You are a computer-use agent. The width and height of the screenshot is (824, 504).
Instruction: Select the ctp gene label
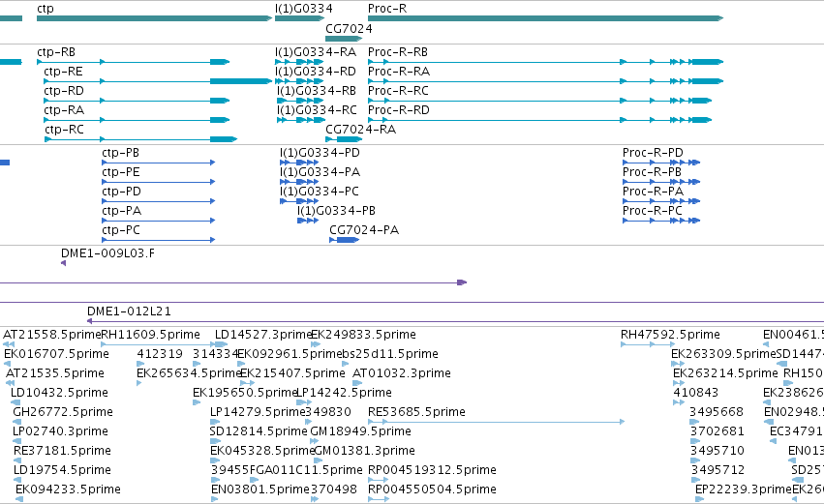tap(46, 9)
